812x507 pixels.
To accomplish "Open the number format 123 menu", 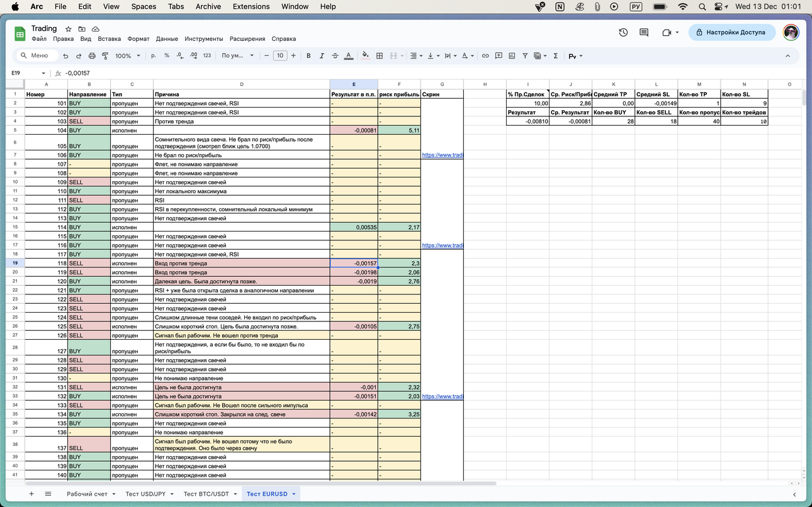I will 207,56.
